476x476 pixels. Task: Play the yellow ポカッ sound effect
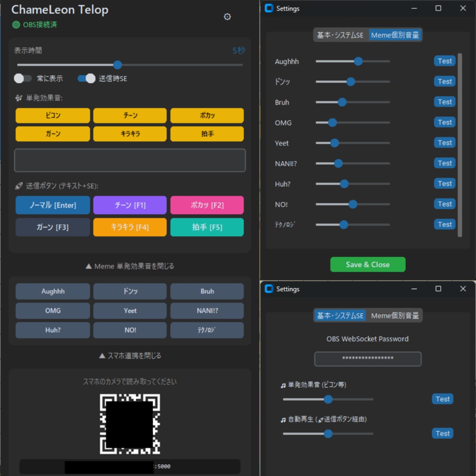pos(207,115)
